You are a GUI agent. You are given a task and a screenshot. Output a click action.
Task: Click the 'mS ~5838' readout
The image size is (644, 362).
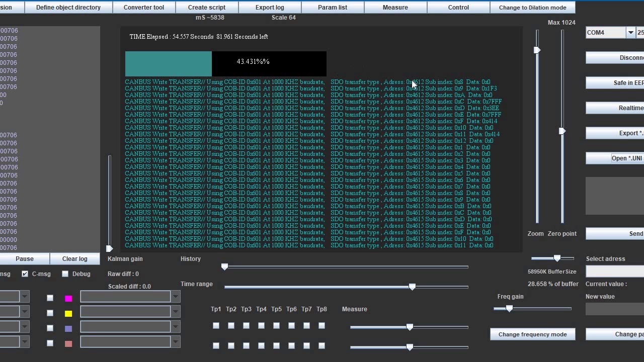(x=210, y=18)
